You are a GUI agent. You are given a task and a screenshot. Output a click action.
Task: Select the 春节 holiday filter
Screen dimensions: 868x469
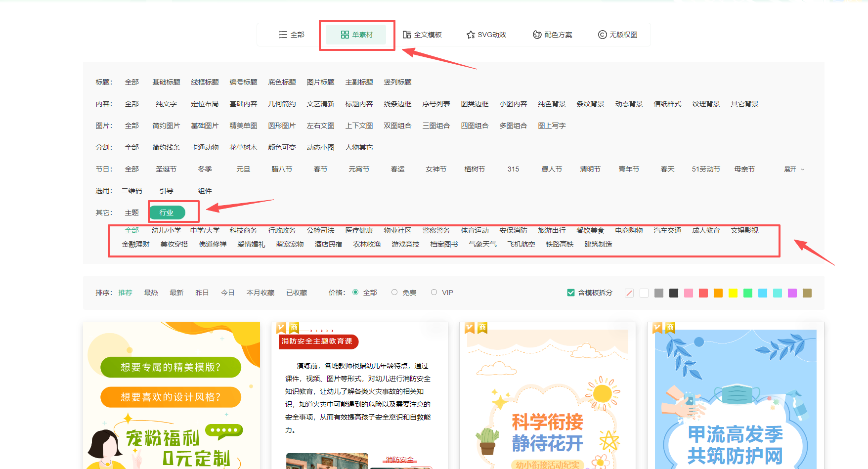pyautogui.click(x=320, y=169)
